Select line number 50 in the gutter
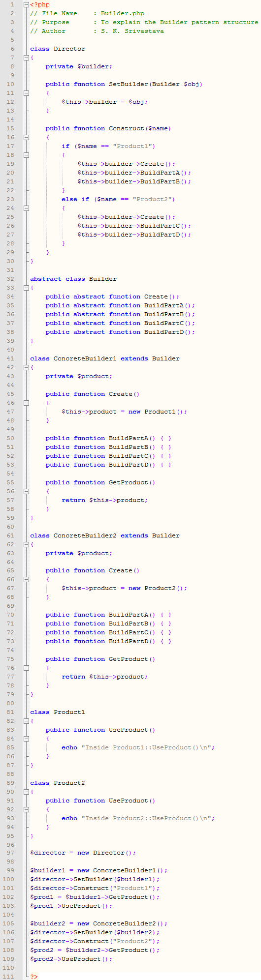261x980 pixels. 11,438
